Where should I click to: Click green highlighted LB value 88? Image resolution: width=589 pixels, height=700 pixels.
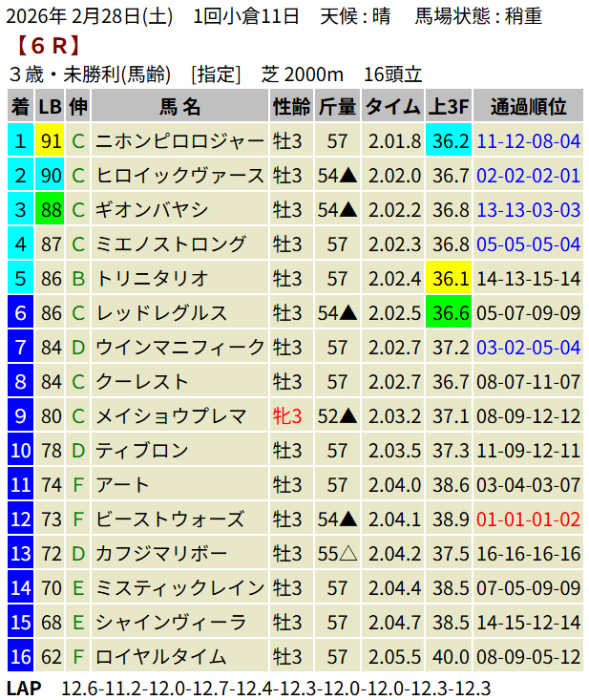point(51,210)
